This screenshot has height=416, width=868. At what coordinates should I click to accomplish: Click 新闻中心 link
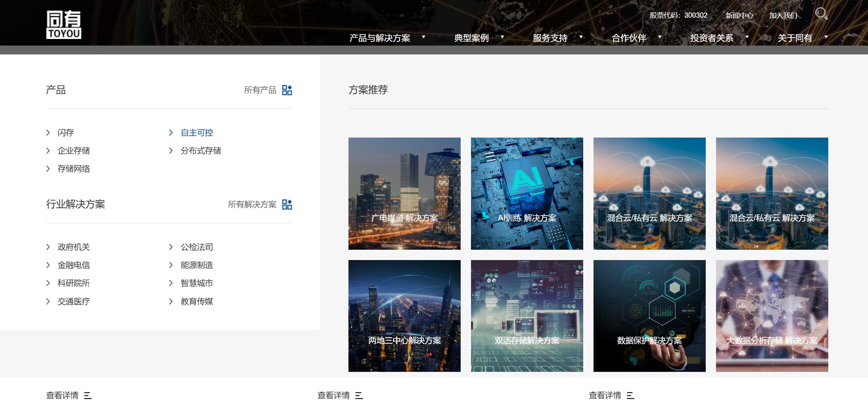[x=739, y=15]
